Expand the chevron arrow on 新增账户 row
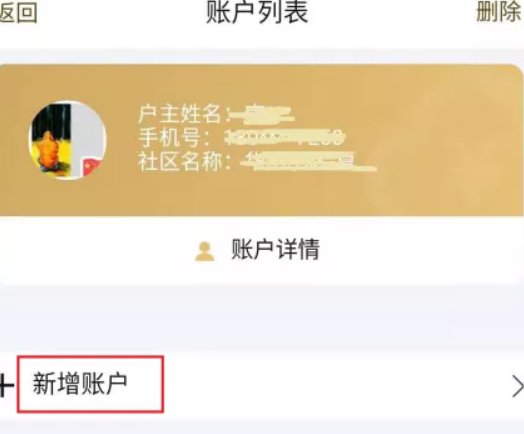 (517, 386)
